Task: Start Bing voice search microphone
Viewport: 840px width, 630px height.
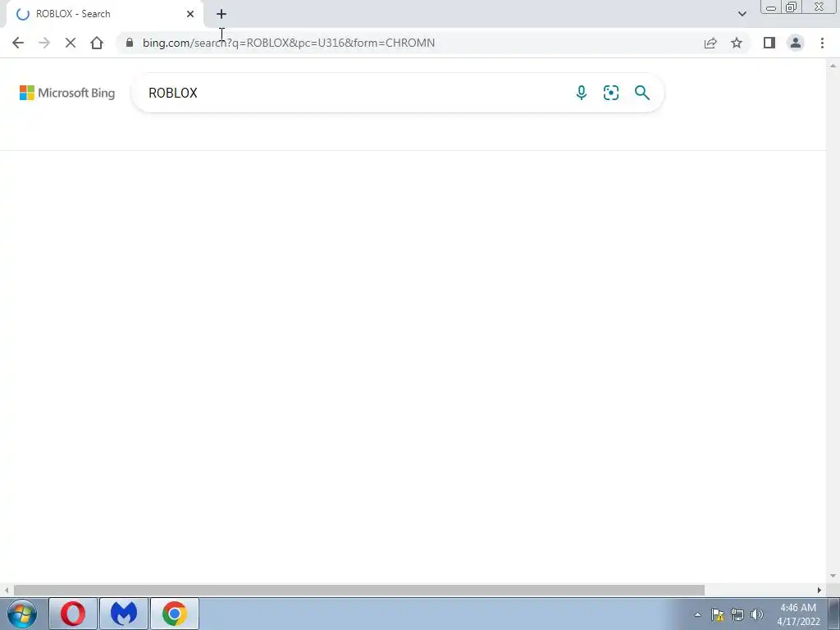Action: pyautogui.click(x=582, y=93)
